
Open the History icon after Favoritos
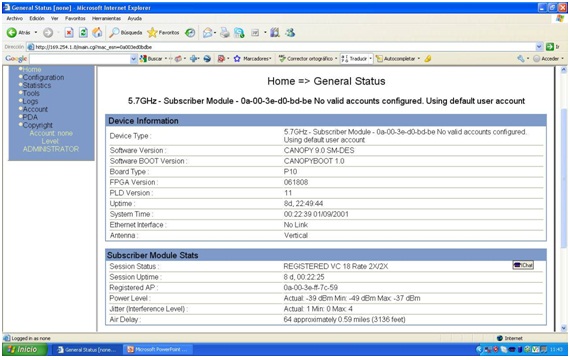coord(190,33)
